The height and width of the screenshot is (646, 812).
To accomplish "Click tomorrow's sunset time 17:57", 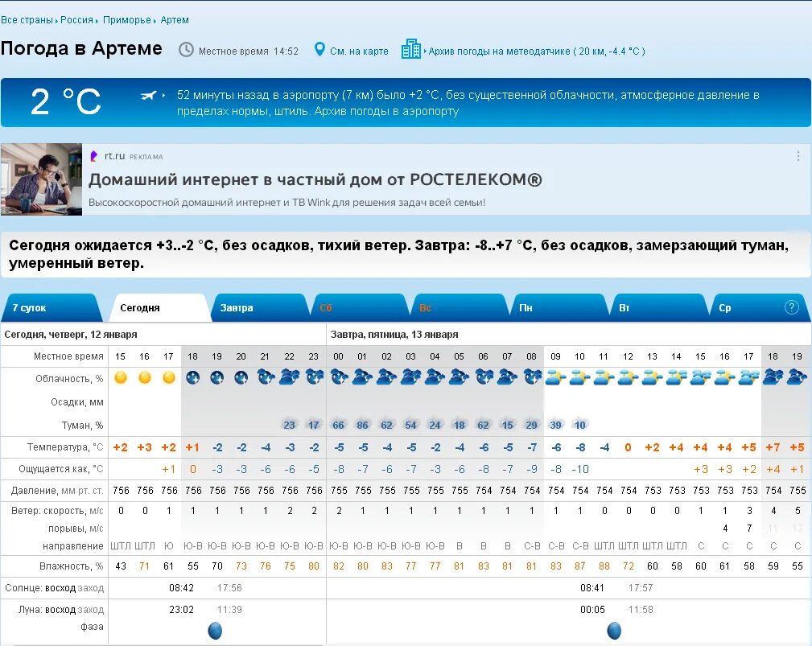I will (x=641, y=588).
